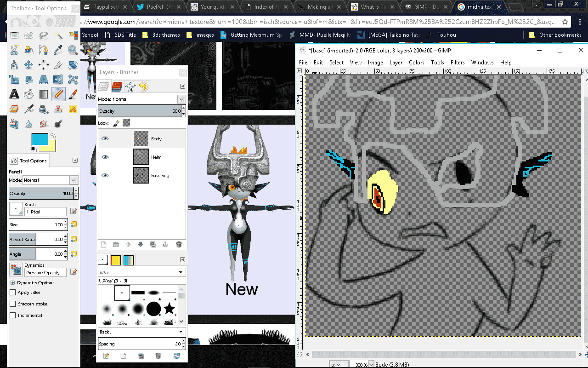Select the Smudge tool

[44, 124]
